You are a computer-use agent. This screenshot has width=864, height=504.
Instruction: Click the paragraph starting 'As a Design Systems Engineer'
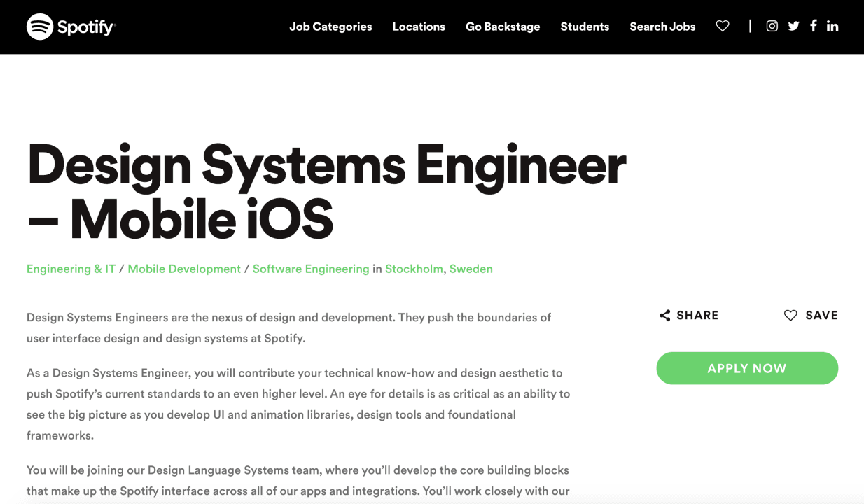click(298, 404)
